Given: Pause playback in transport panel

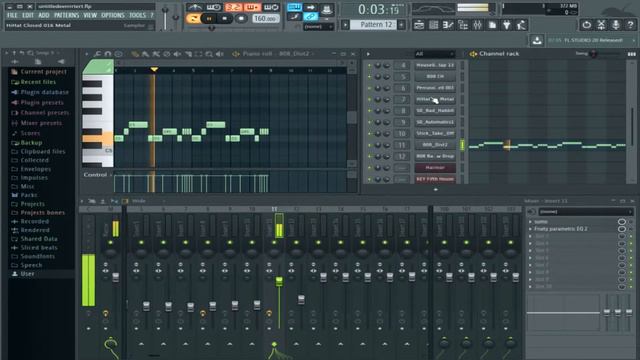Looking at the screenshot, I should [209, 18].
